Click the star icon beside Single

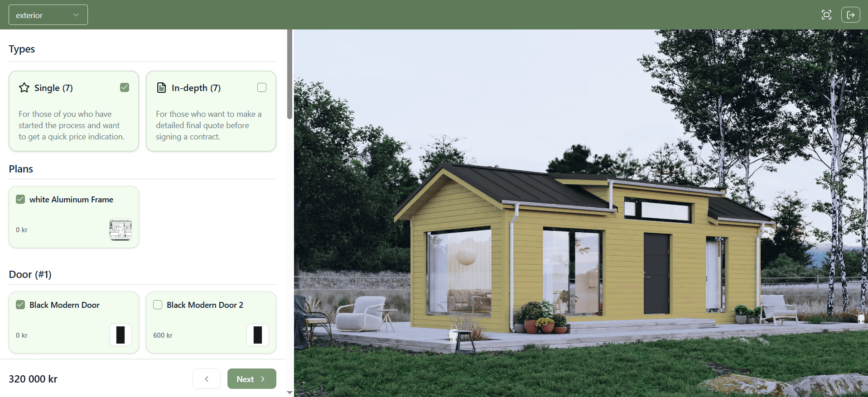24,88
